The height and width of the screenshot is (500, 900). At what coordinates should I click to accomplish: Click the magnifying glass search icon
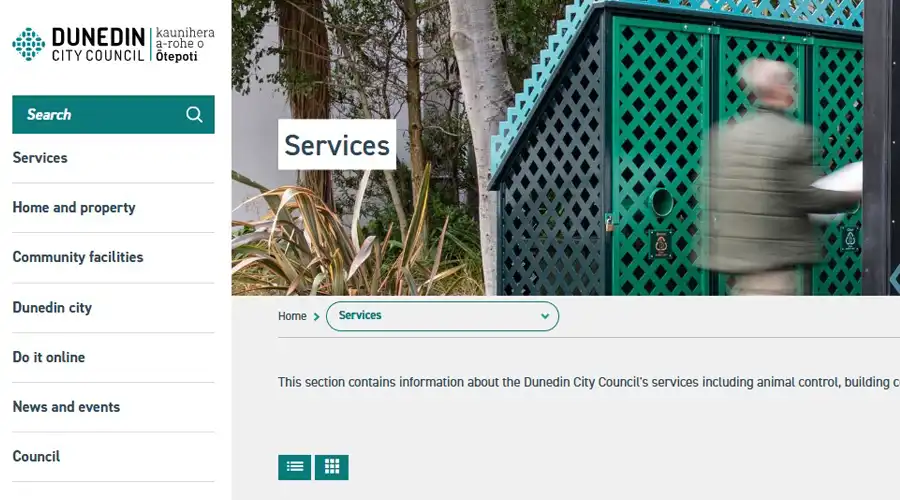click(194, 114)
